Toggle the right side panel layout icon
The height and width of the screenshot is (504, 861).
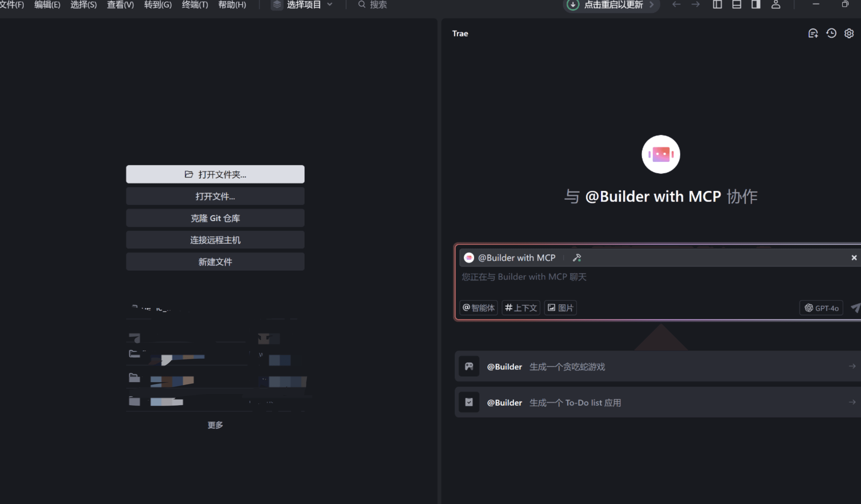(756, 5)
